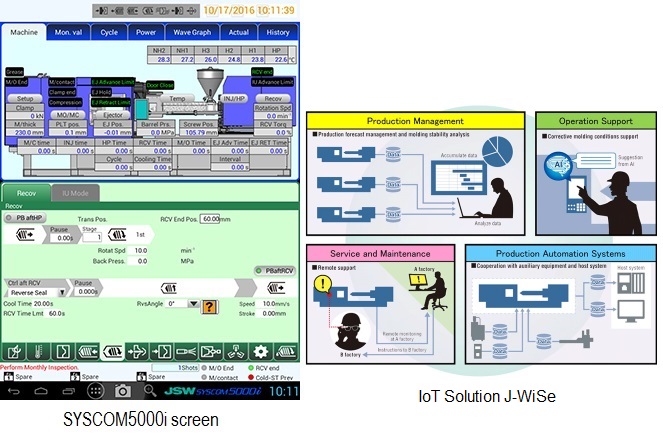Screen dimensions: 663x438
Task: Click the Shots counter field
Action: click(x=175, y=367)
